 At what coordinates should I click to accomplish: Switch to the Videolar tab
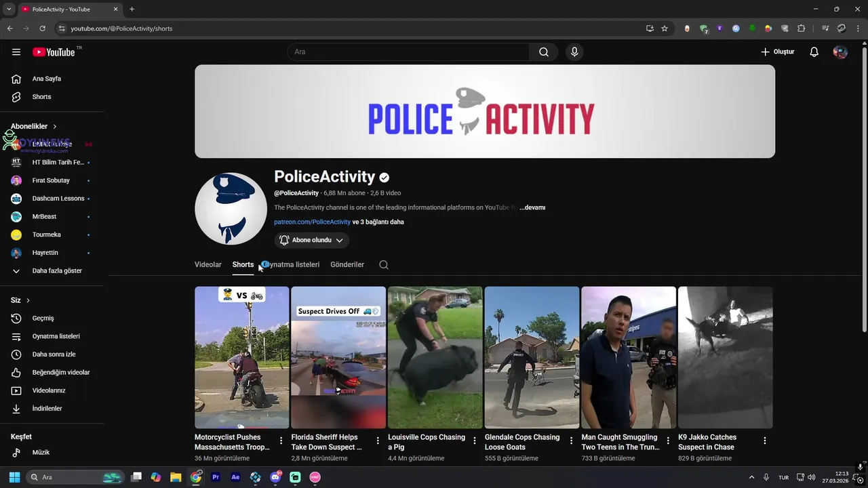(x=208, y=265)
